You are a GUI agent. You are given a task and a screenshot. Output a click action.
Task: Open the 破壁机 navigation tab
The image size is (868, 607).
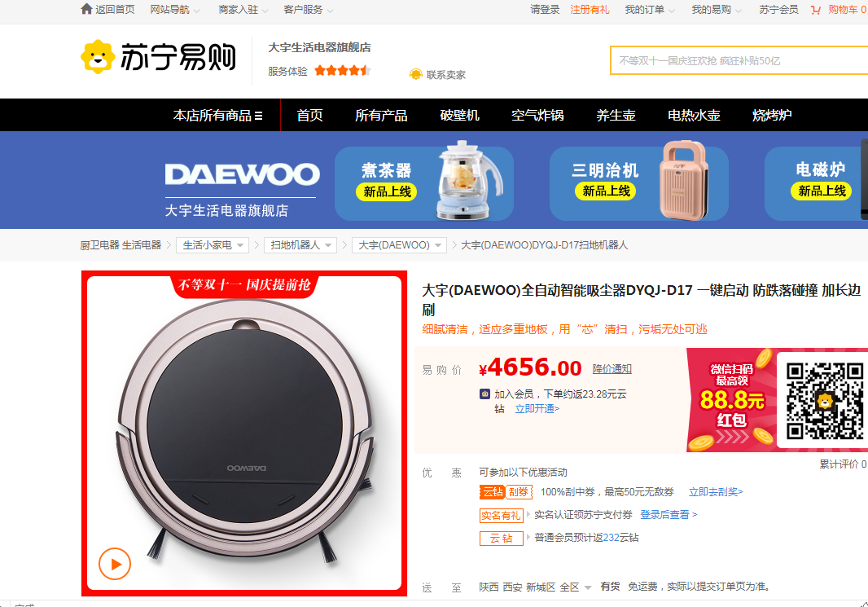click(459, 115)
